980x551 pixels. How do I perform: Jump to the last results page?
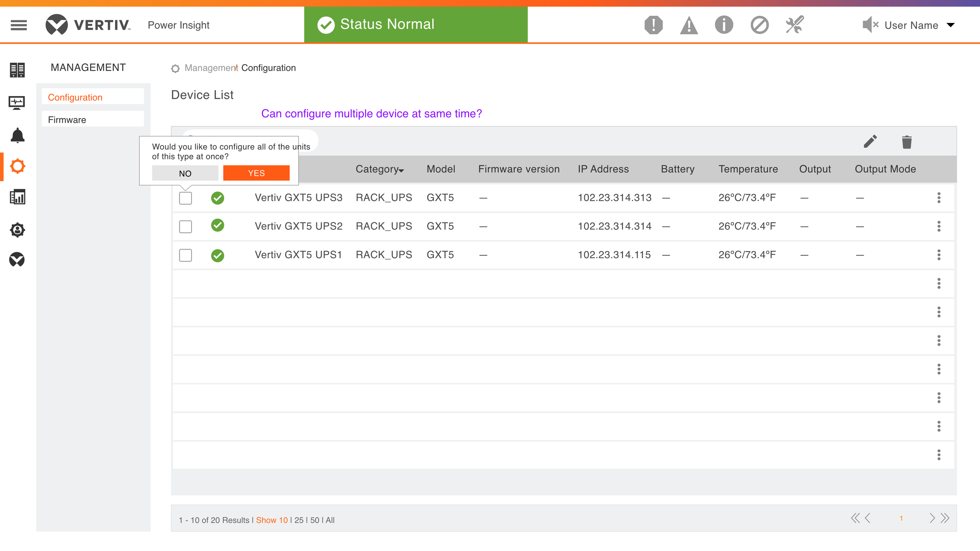click(945, 518)
